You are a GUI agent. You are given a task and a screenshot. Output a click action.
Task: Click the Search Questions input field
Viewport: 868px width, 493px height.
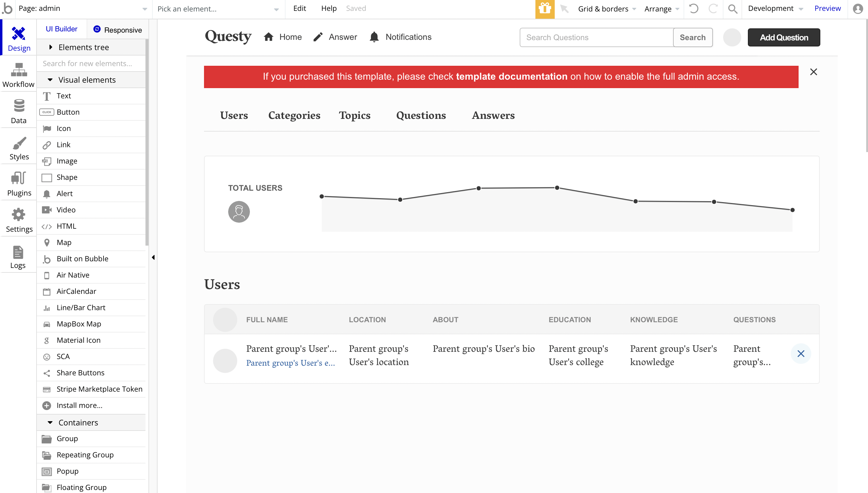(596, 38)
